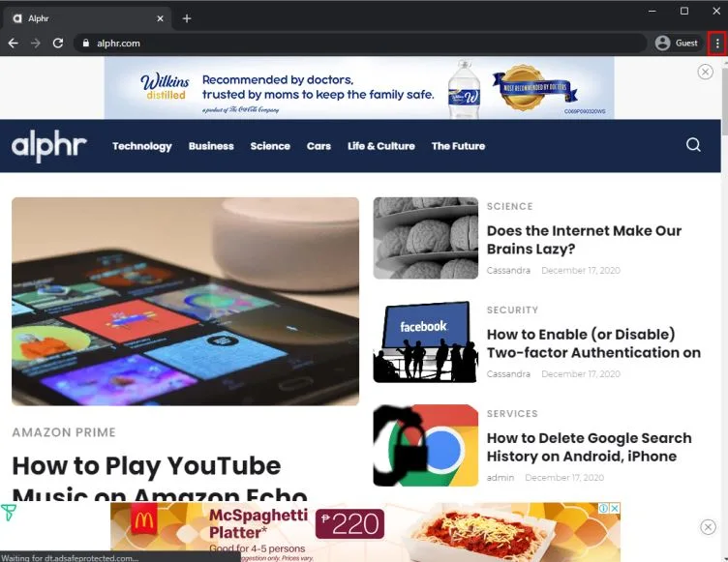The width and height of the screenshot is (728, 562).
Task: Click the alphr logo
Action: click(x=49, y=146)
